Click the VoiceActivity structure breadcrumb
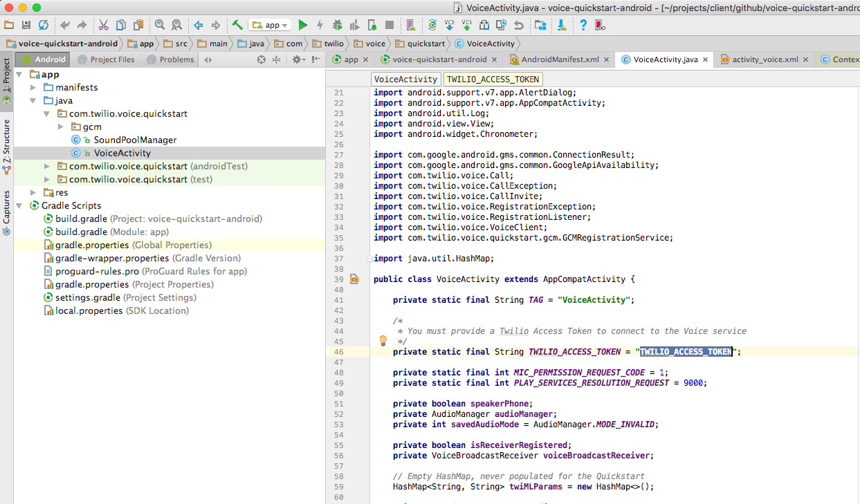 (x=405, y=80)
